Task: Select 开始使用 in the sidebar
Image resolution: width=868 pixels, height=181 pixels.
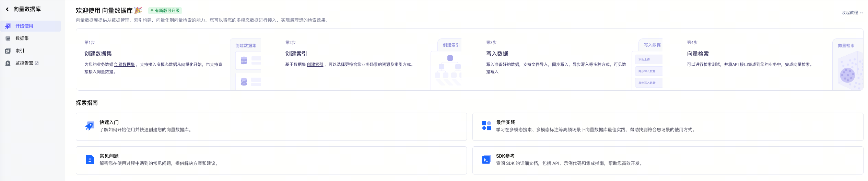Action: coord(24,26)
